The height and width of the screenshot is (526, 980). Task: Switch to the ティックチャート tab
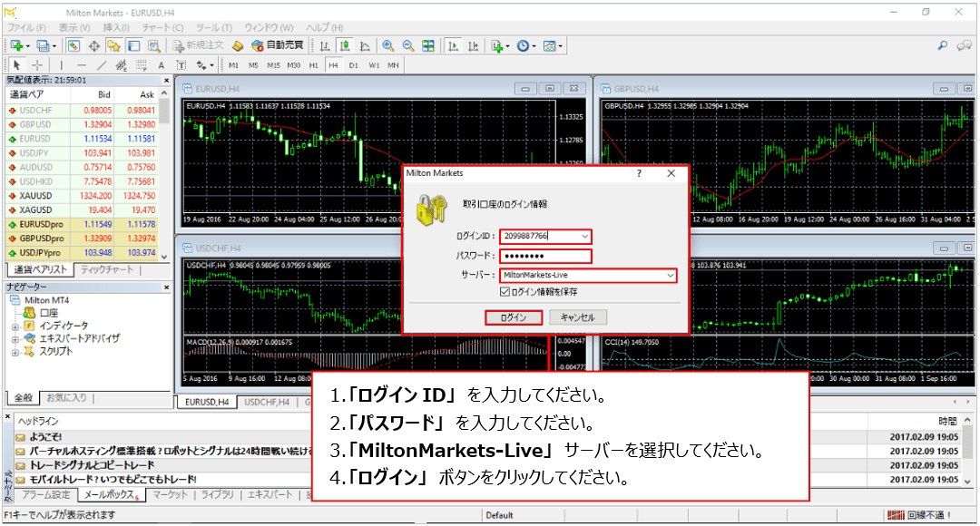(x=107, y=270)
